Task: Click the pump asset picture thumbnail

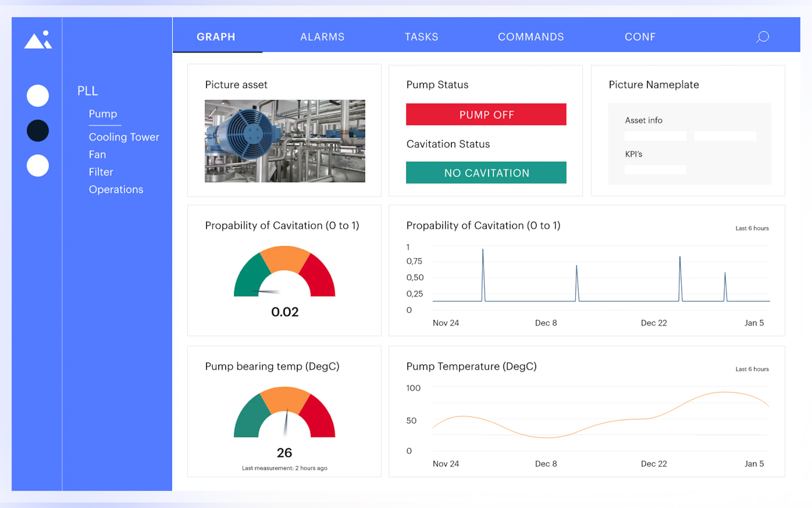Action: point(285,141)
